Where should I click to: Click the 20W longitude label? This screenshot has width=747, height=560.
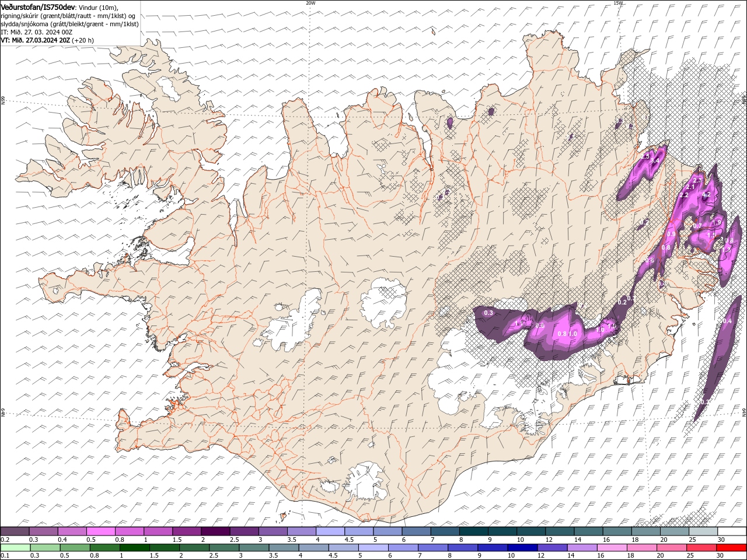tap(310, 3)
